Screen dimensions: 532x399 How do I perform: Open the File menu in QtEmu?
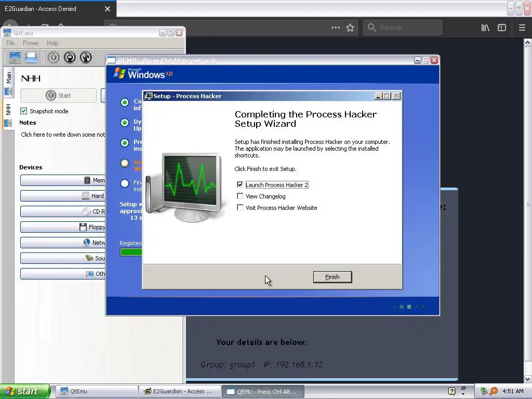point(10,43)
